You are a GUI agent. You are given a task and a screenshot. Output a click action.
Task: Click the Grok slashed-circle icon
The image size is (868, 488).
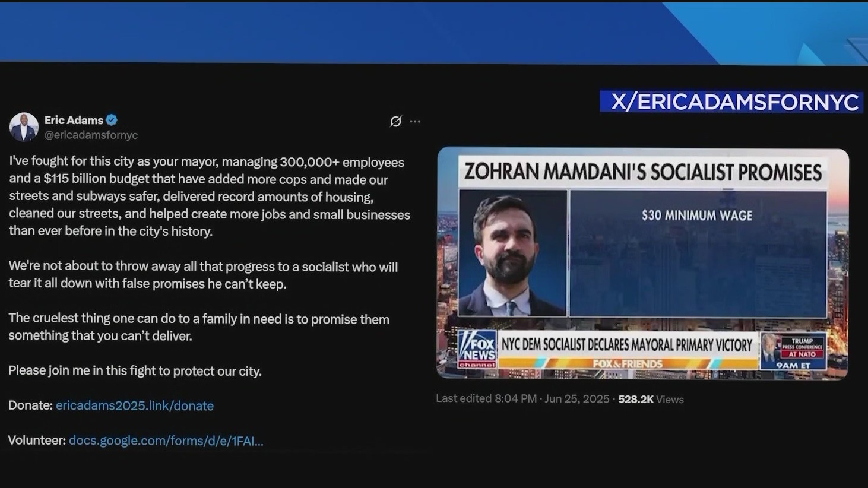[395, 121]
